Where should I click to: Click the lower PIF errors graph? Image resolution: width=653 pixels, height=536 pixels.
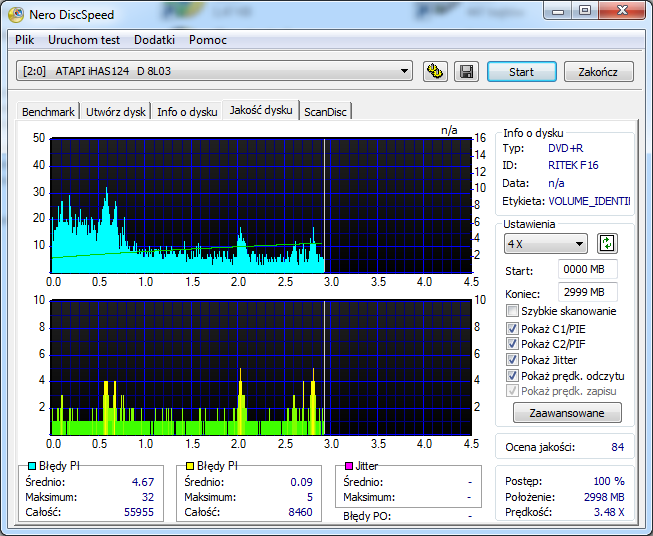tap(261, 367)
